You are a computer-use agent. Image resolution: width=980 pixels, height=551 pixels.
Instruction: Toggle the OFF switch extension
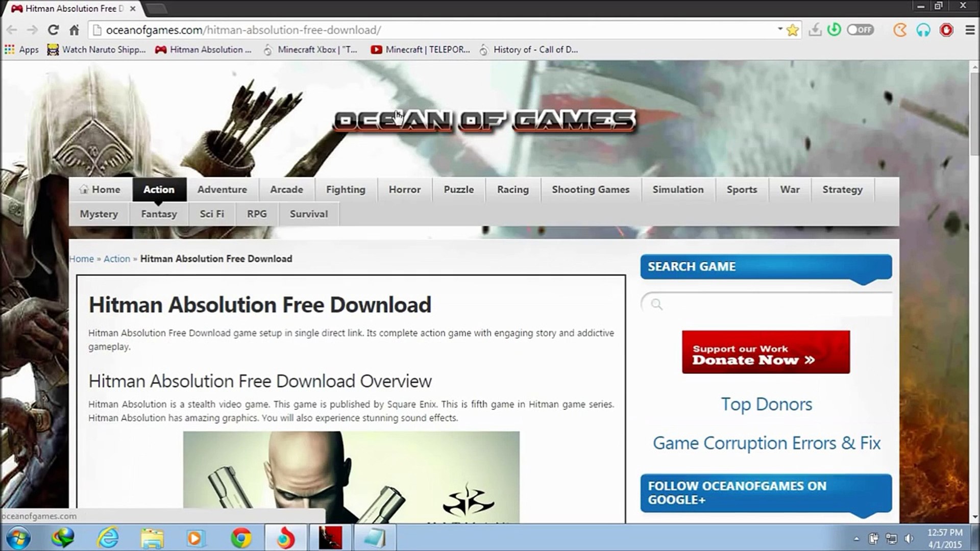(x=860, y=30)
